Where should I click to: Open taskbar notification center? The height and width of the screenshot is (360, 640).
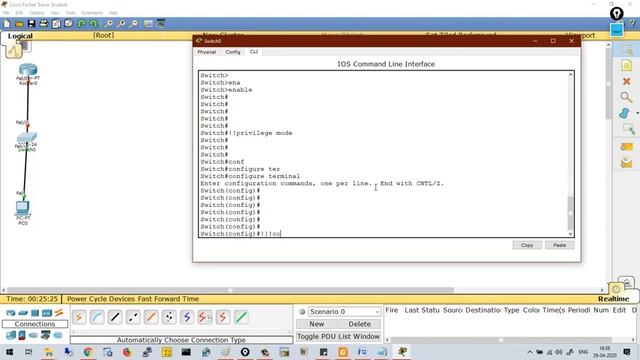click(x=627, y=352)
